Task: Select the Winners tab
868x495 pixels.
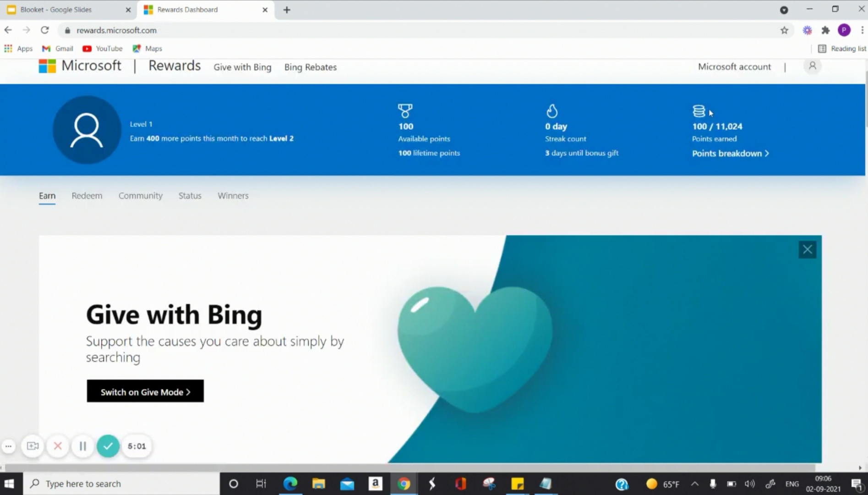Action: point(233,196)
